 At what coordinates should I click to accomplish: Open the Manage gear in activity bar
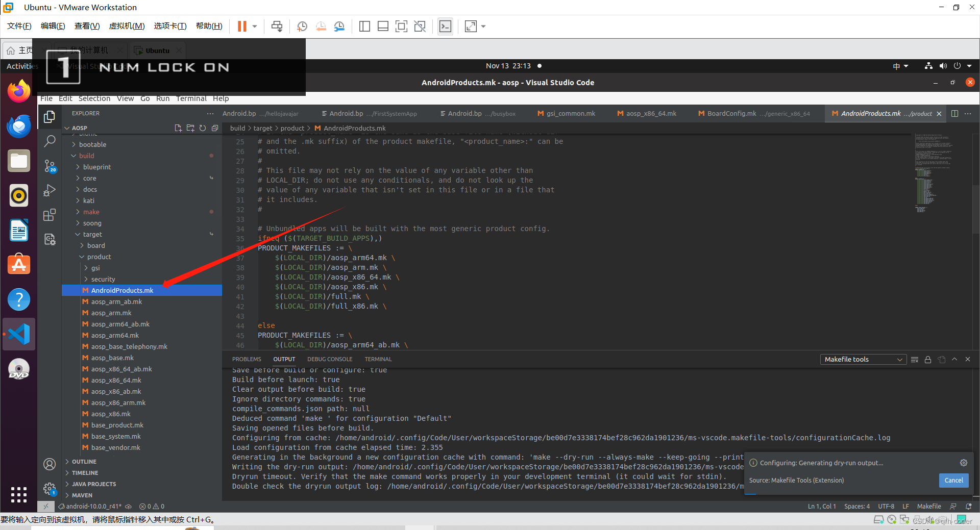[50, 489]
